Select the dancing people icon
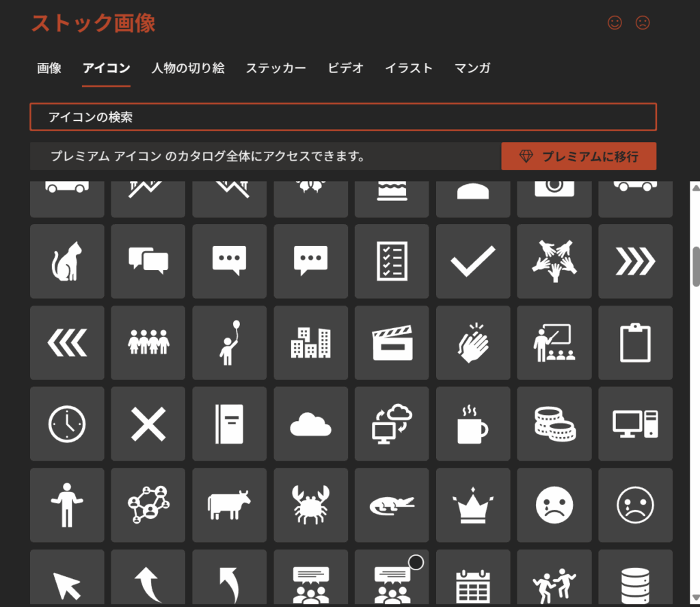 [554, 577]
